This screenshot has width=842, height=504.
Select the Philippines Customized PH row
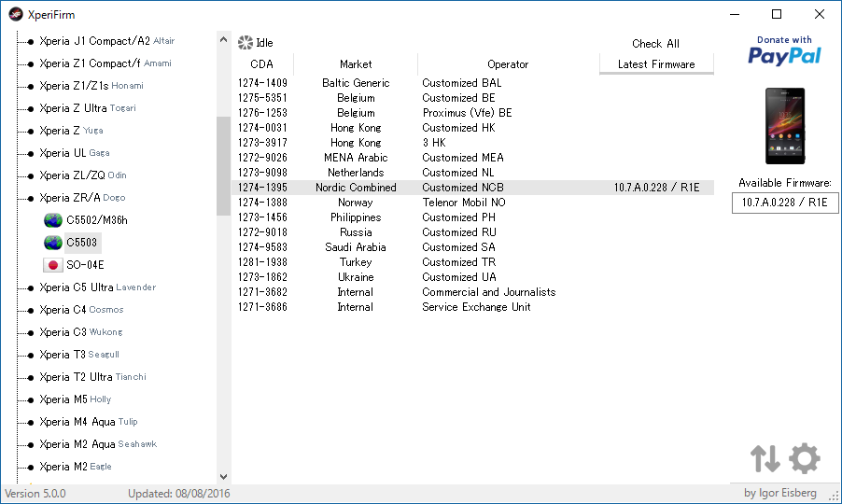tap(472, 217)
